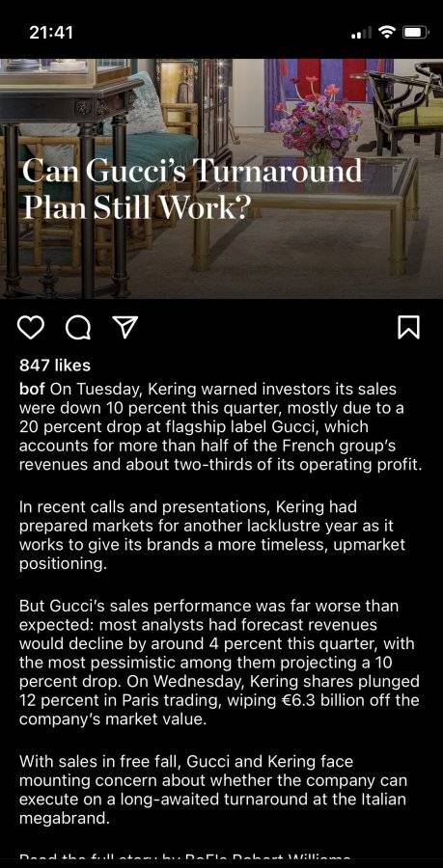443x868 pixels.
Task: Like the post with the heart icon
Action: pyautogui.click(x=31, y=327)
